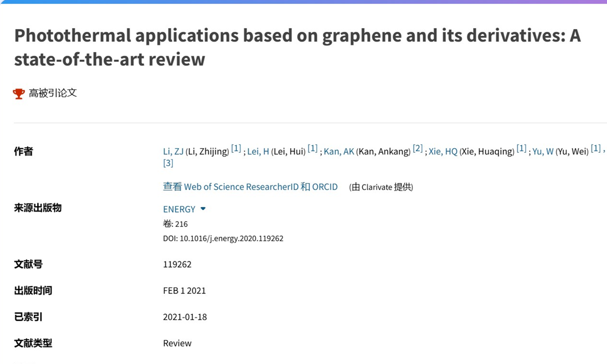
Task: Click the 高被引论文 label
Action: [53, 93]
